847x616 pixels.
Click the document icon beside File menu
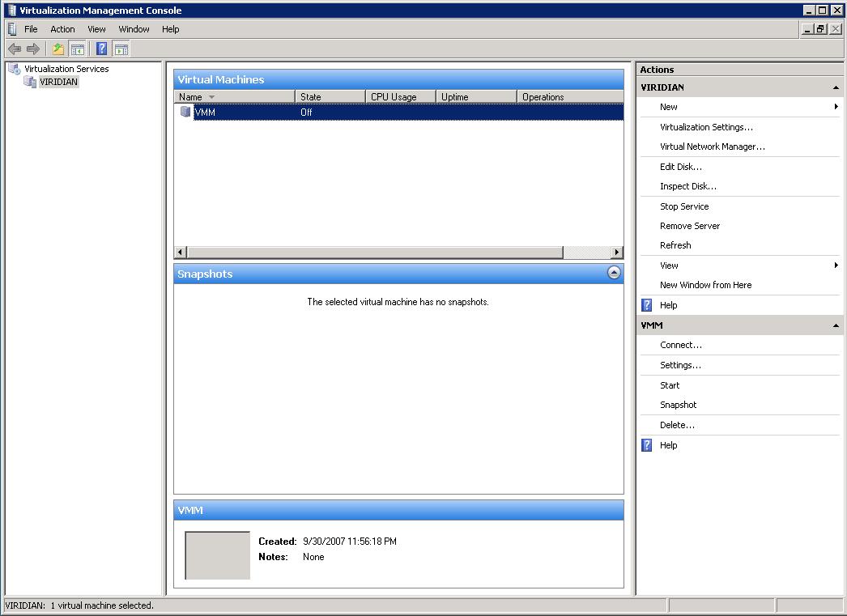pos(12,28)
